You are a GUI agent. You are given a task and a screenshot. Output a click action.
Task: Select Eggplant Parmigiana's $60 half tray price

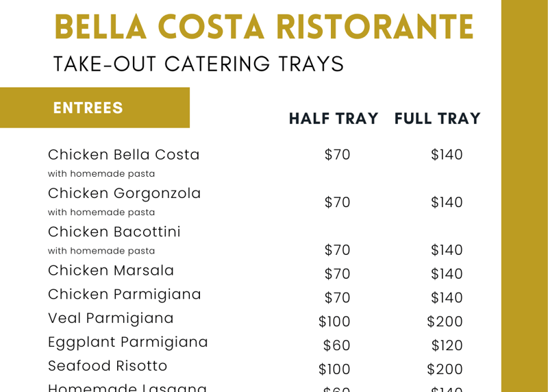(x=336, y=345)
